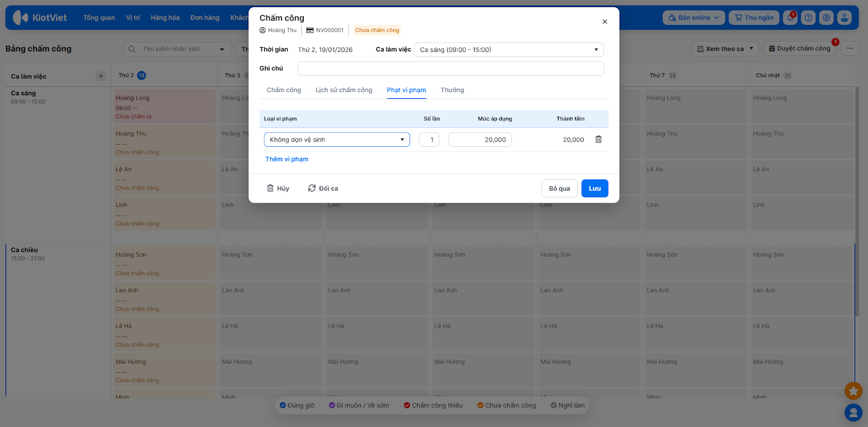Viewport: 868px width, 427px height.
Task: Click the Nghỉ làm legend icon
Action: (553, 405)
